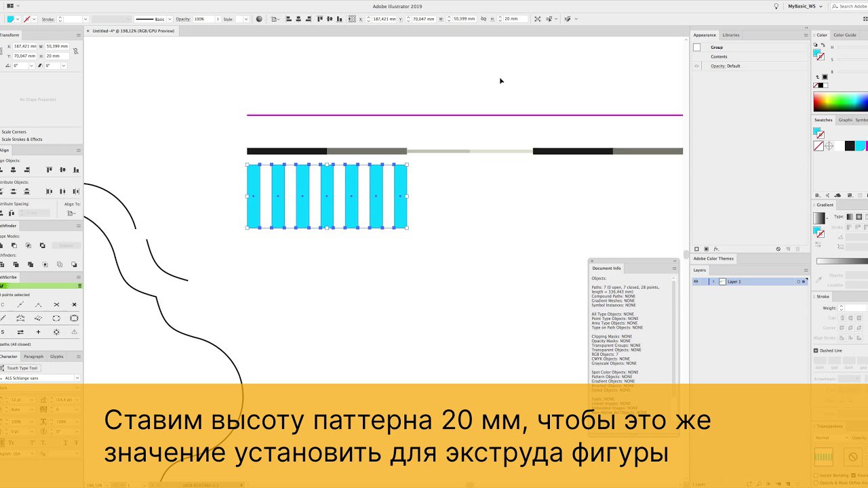Click Pathfinder Outline icon
The width and height of the screenshot is (868, 488).
click(x=60, y=264)
